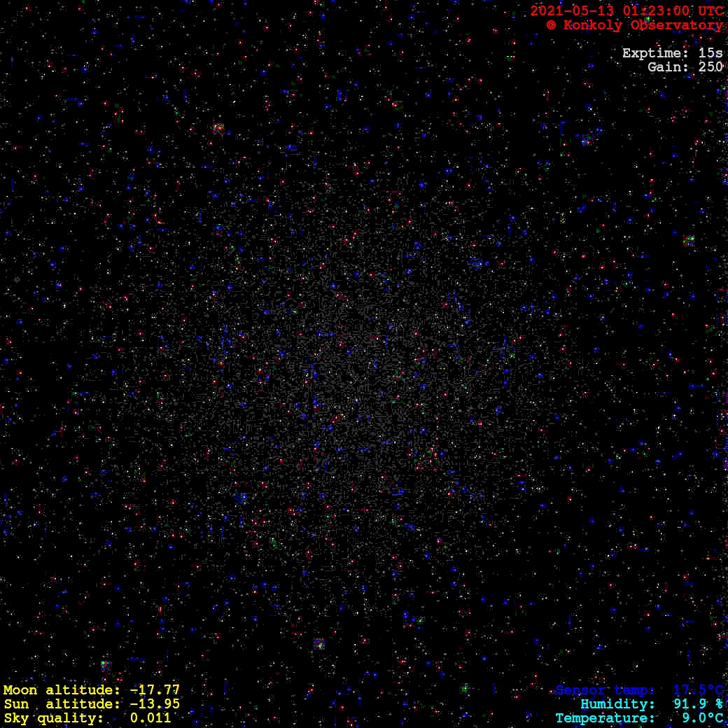Select the Sun altitude value -13.95
Image resolution: width=728 pixels, height=728 pixels.
tap(155, 704)
